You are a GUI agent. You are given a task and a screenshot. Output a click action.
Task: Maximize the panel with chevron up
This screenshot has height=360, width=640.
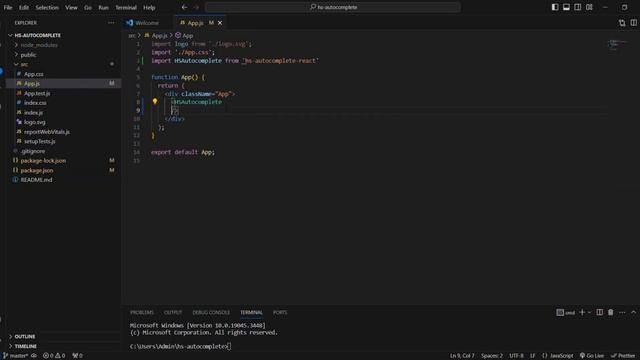pyautogui.click(x=633, y=313)
